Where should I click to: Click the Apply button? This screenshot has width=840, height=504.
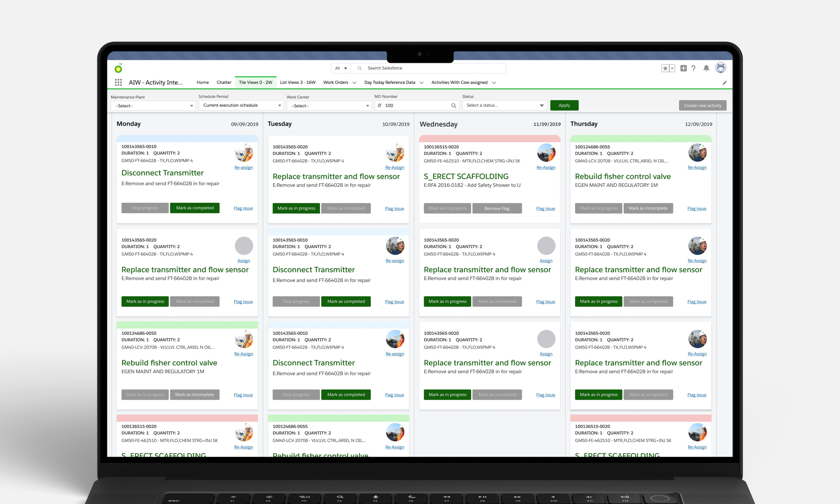coord(564,105)
